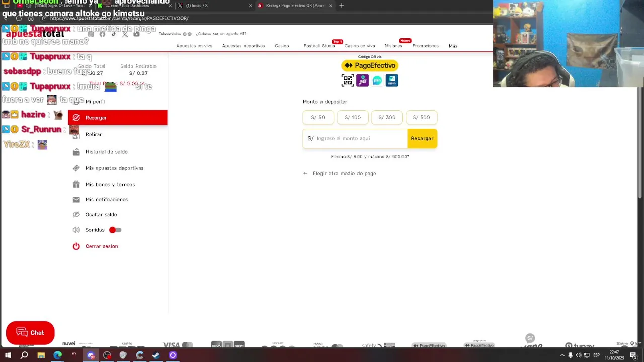
Task: Click the page vertical scrollbar
Action: point(640,143)
